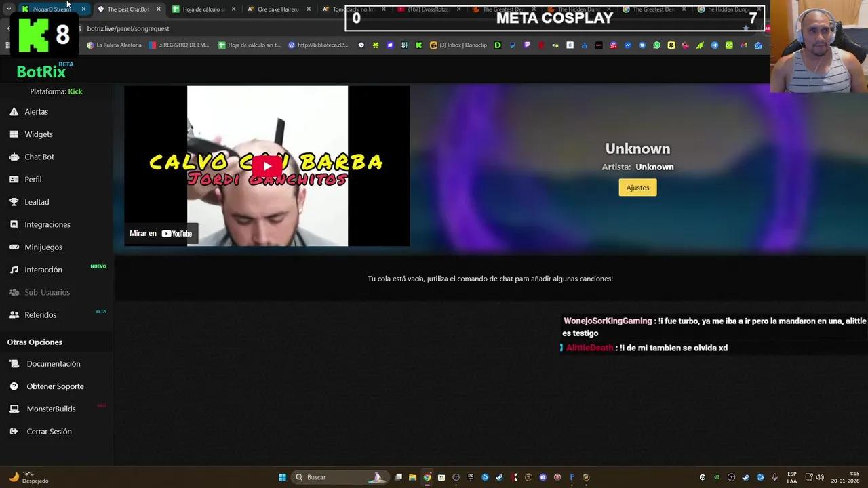Select the Widgets section icon
Image resolution: width=868 pixels, height=488 pixels.
click(x=39, y=134)
